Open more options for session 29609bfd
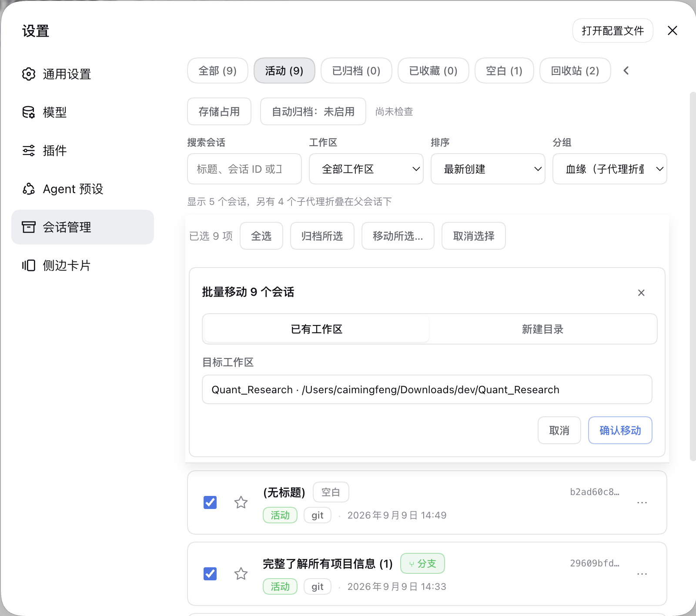696x616 pixels. [x=642, y=574]
